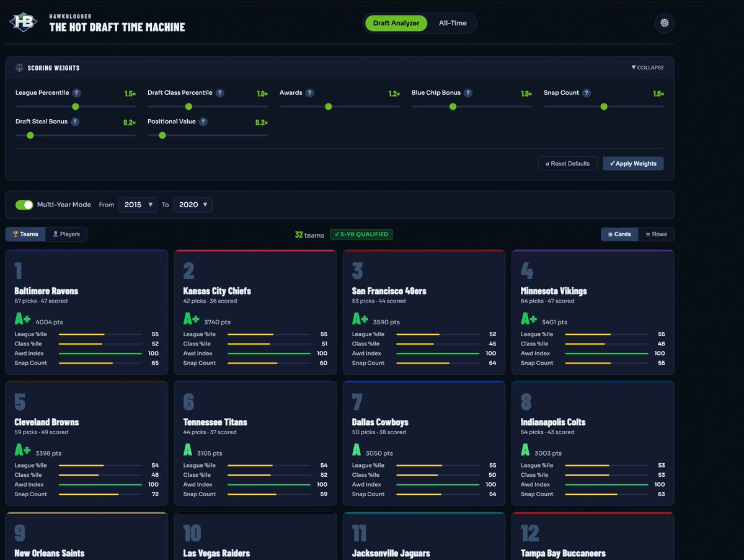Viewport: 744px width, 560px height.
Task: Switch to Draft Analyzer tab
Action: click(x=396, y=24)
